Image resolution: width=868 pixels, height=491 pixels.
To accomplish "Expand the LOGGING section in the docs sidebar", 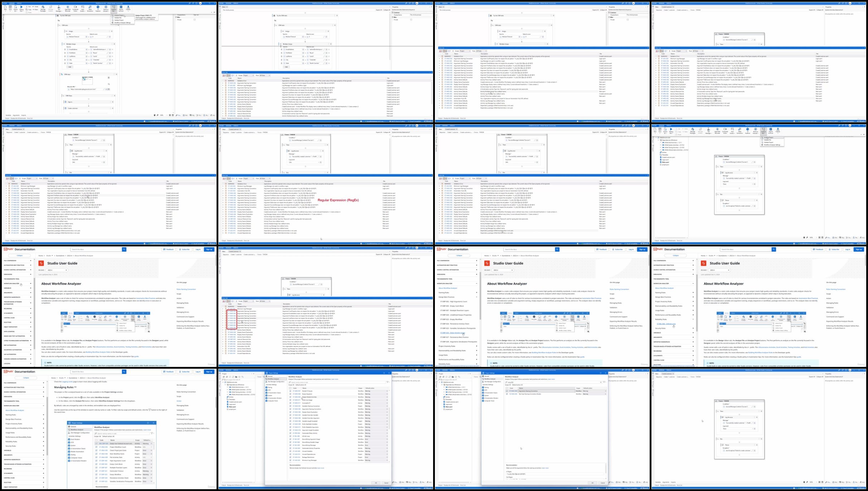I will pos(31,364).
